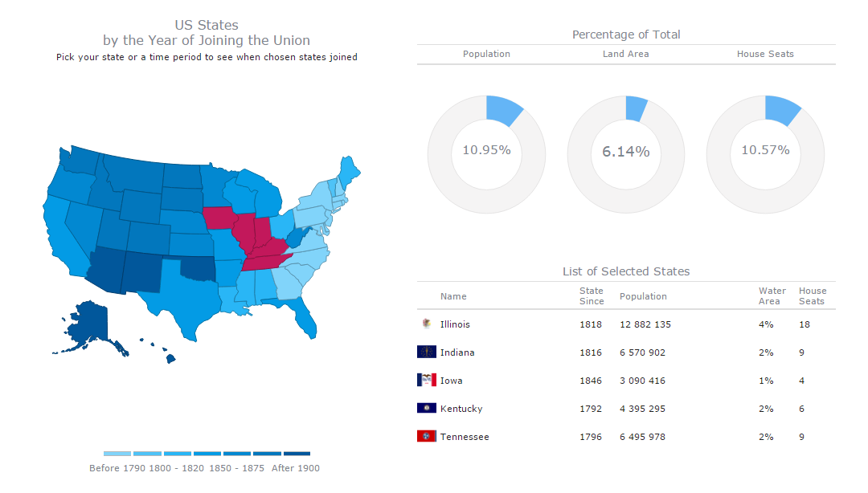Click the Iowa flag icon

[426, 381]
